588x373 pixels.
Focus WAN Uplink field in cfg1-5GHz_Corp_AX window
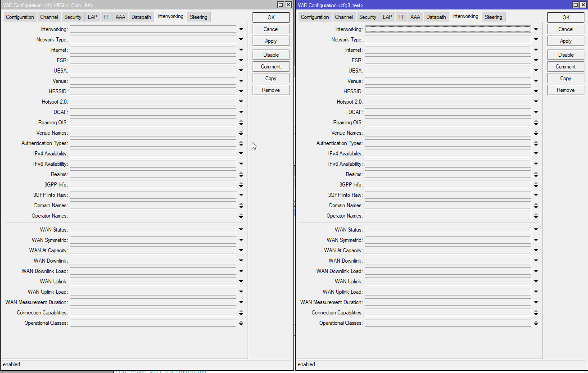click(153, 282)
